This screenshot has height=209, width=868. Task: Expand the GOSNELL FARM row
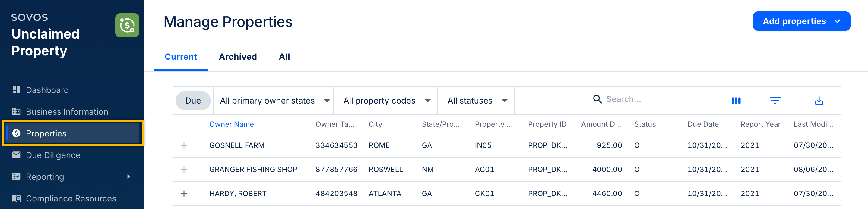coord(184,145)
